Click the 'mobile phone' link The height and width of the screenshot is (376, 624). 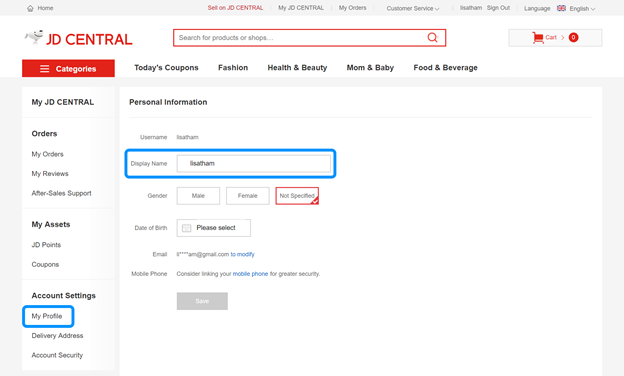pyautogui.click(x=250, y=274)
